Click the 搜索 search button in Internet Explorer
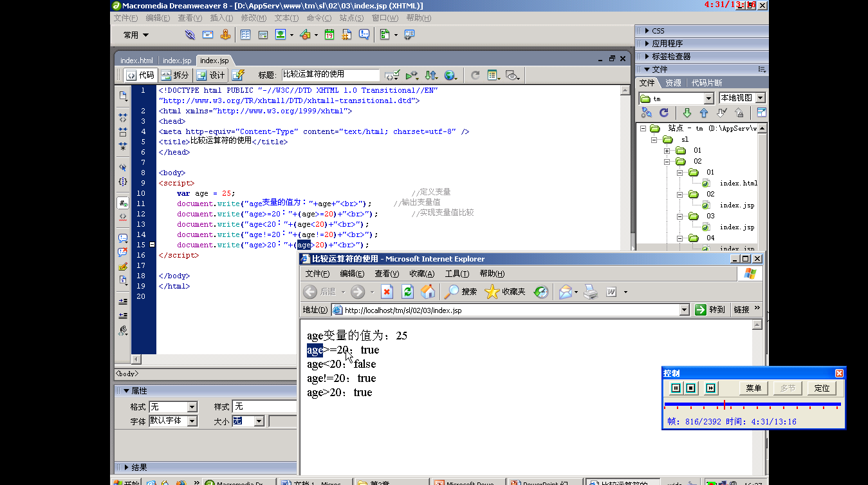 tap(461, 292)
